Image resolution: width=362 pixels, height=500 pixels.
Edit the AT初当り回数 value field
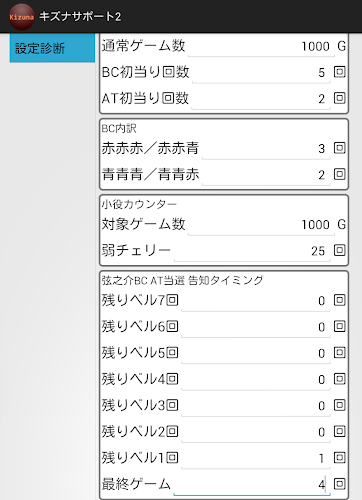coord(261,99)
